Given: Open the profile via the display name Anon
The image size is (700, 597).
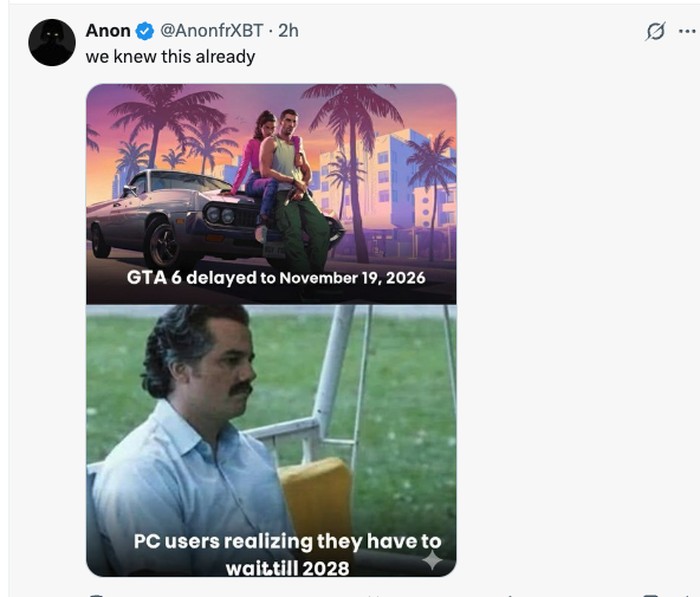Looking at the screenshot, I should tap(108, 31).
